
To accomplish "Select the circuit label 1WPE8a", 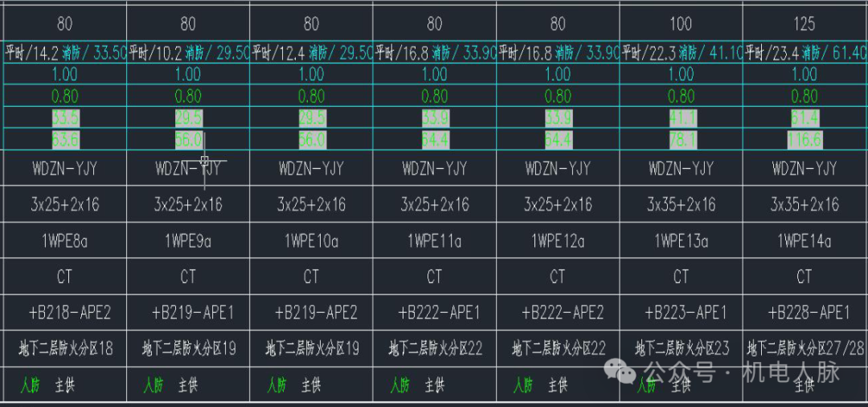I will coord(65,240).
